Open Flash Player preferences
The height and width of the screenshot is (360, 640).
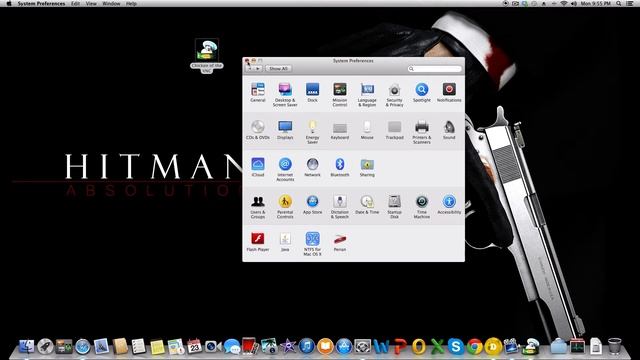(258, 242)
